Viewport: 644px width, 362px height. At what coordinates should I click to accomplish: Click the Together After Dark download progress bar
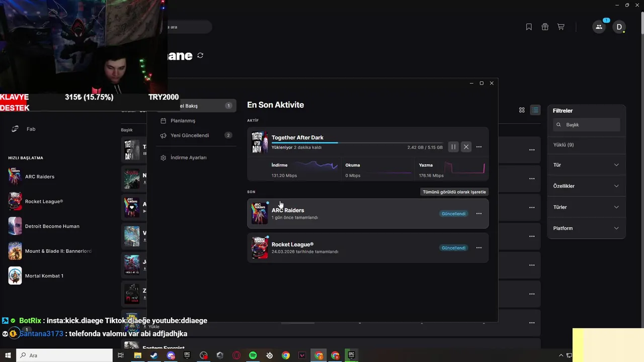coord(357,143)
